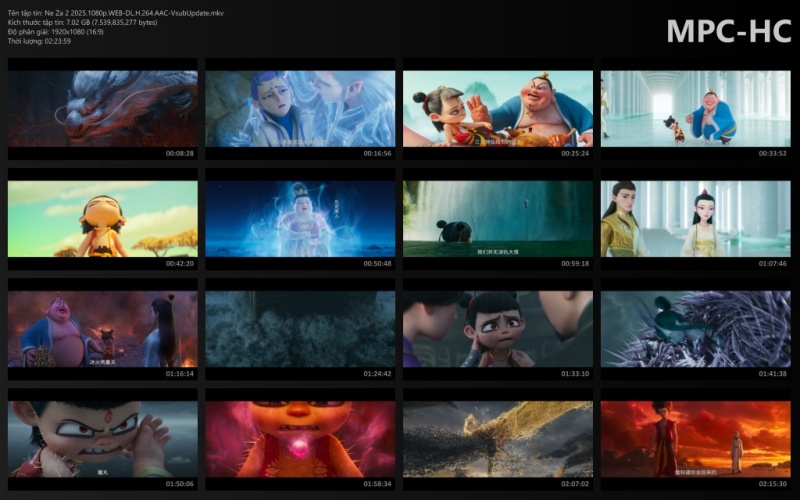Select the thumbnail stamped 00:42:20
Image resolution: width=800 pixels, height=500 pixels.
103,219
